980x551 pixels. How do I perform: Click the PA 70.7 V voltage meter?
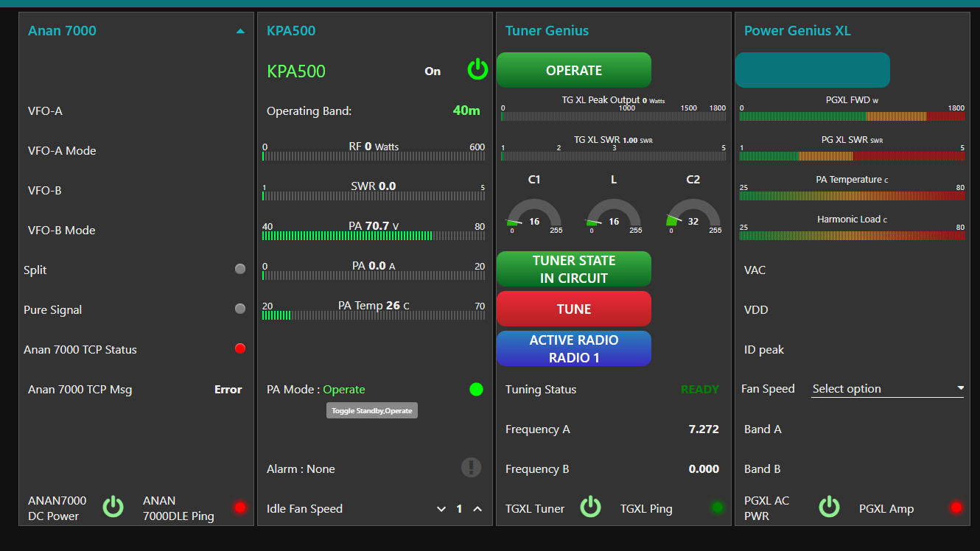click(374, 235)
